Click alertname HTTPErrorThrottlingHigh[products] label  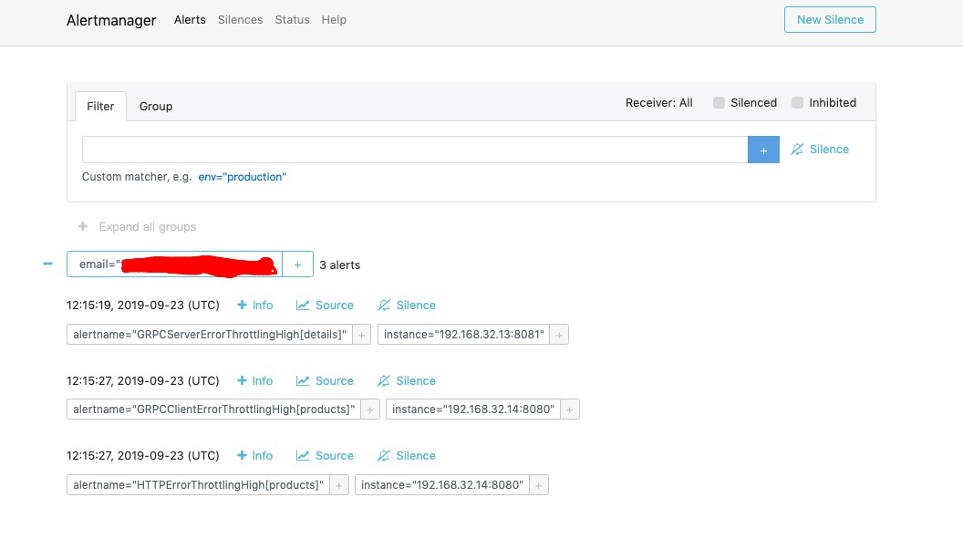pyautogui.click(x=199, y=485)
